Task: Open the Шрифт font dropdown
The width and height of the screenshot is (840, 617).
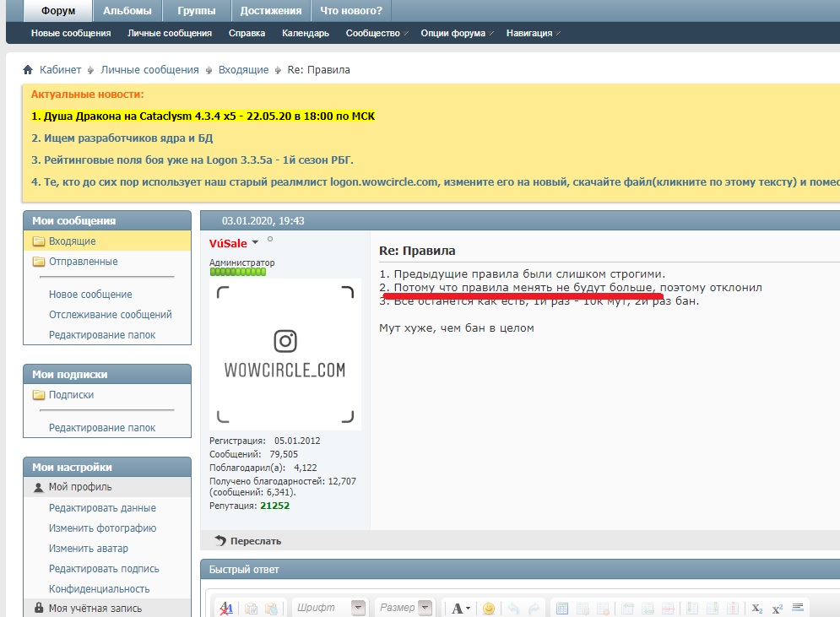Action: pyautogui.click(x=358, y=608)
